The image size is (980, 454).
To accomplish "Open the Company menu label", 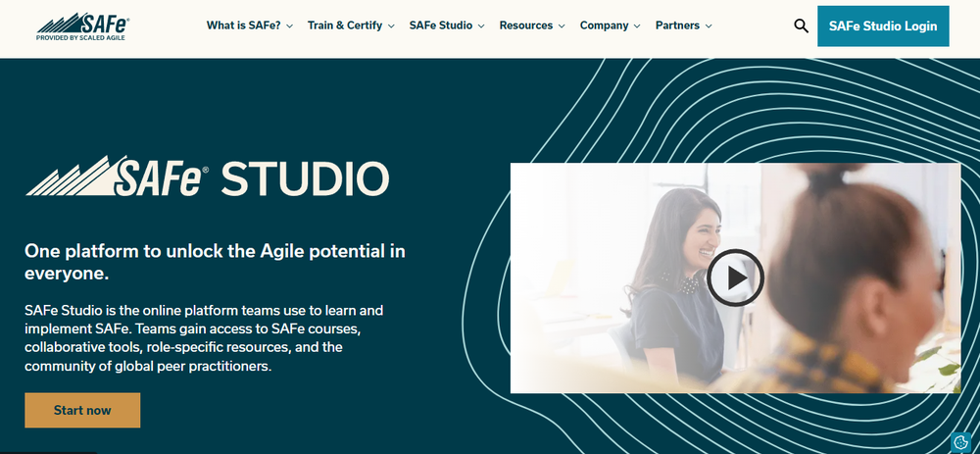I will [x=604, y=25].
